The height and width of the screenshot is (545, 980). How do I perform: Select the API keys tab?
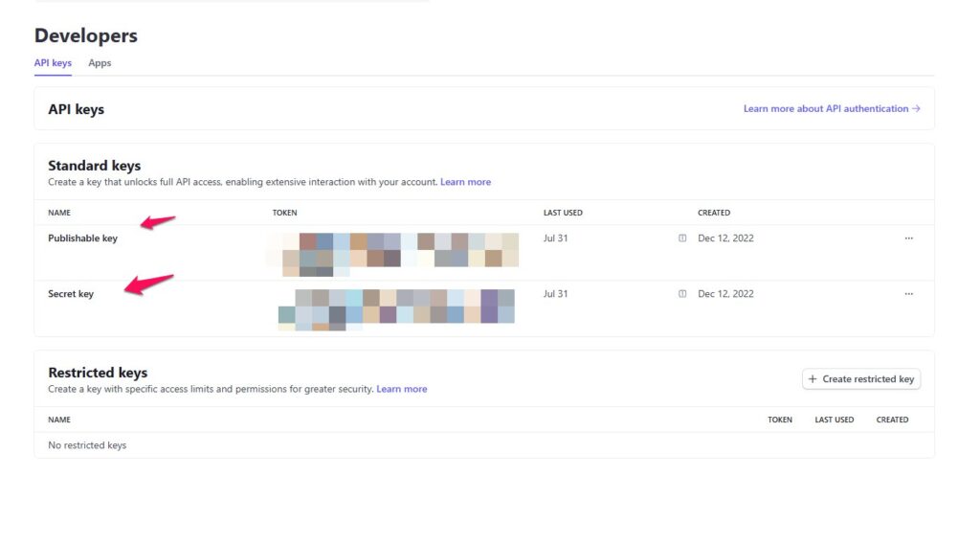pos(53,63)
